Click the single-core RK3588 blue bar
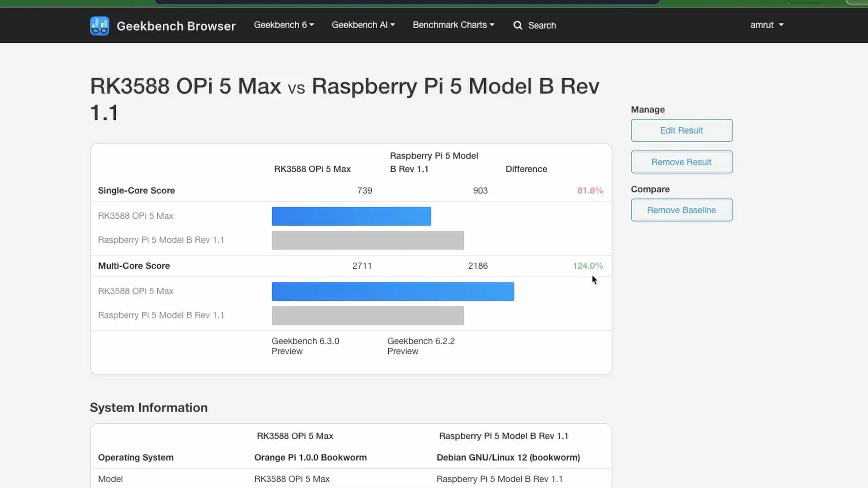The image size is (868, 488). [351, 216]
